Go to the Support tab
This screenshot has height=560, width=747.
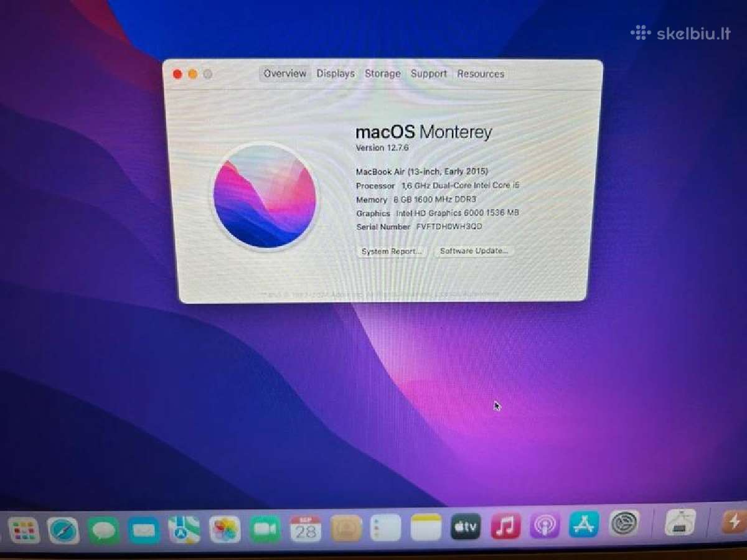[428, 73]
